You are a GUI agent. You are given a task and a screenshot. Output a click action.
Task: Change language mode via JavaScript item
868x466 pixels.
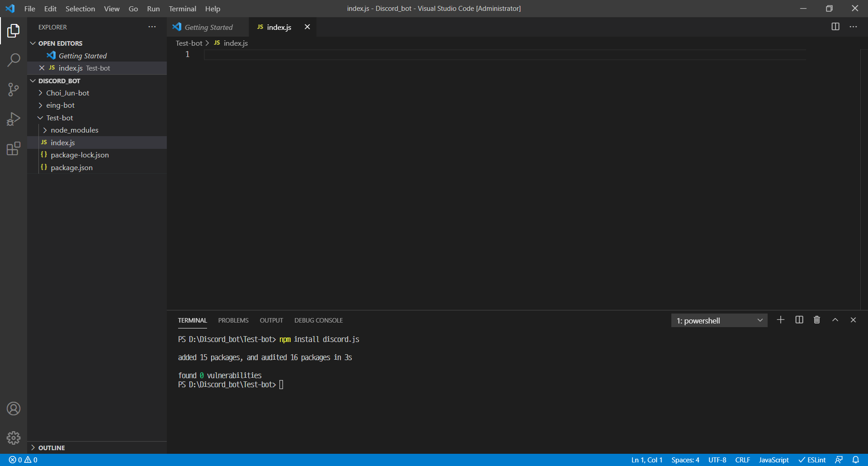tap(774, 460)
